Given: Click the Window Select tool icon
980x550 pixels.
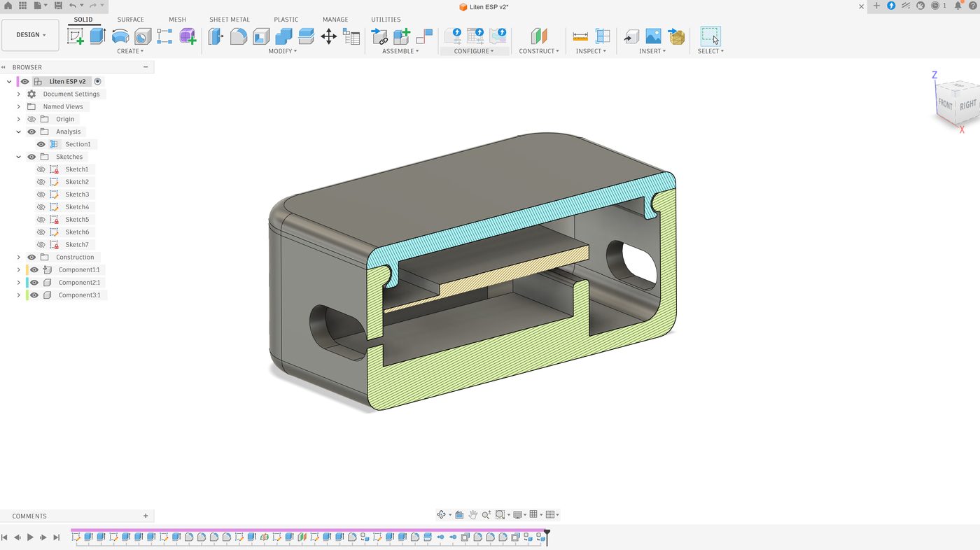Looking at the screenshot, I should [710, 36].
